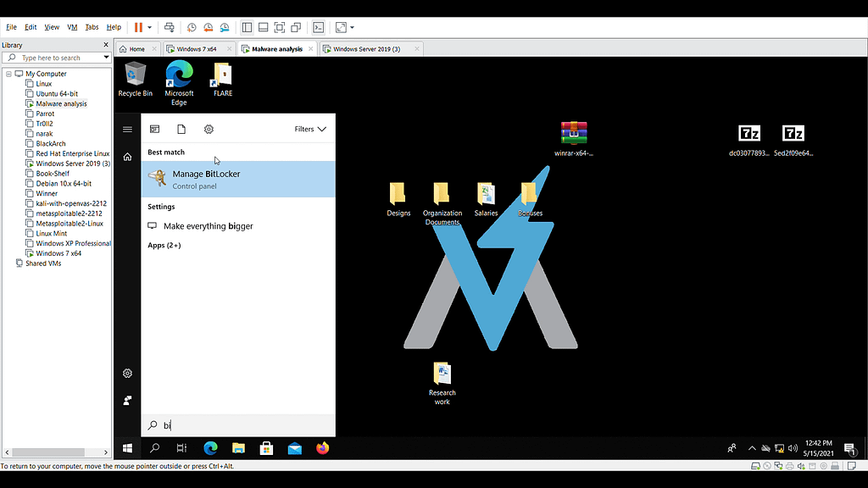This screenshot has height=488, width=868.
Task: Open the console view toolbar icon
Action: point(319,27)
